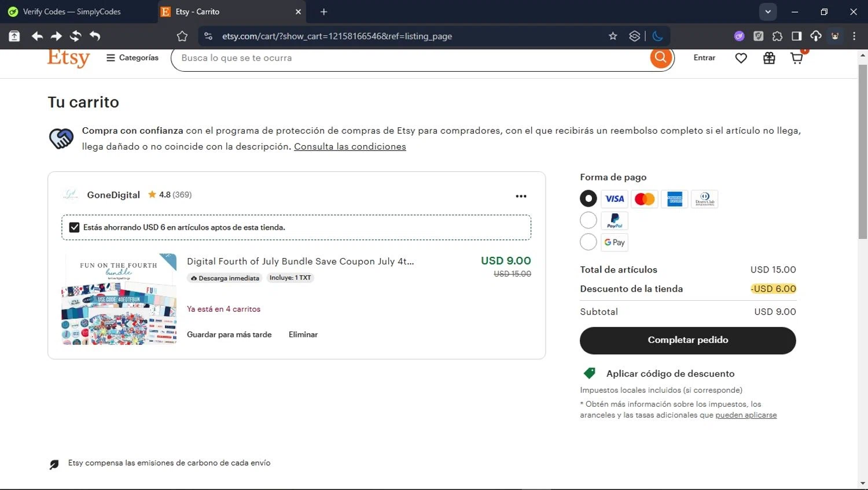The height and width of the screenshot is (490, 868).
Task: Click the American Express icon
Action: coord(675,199)
